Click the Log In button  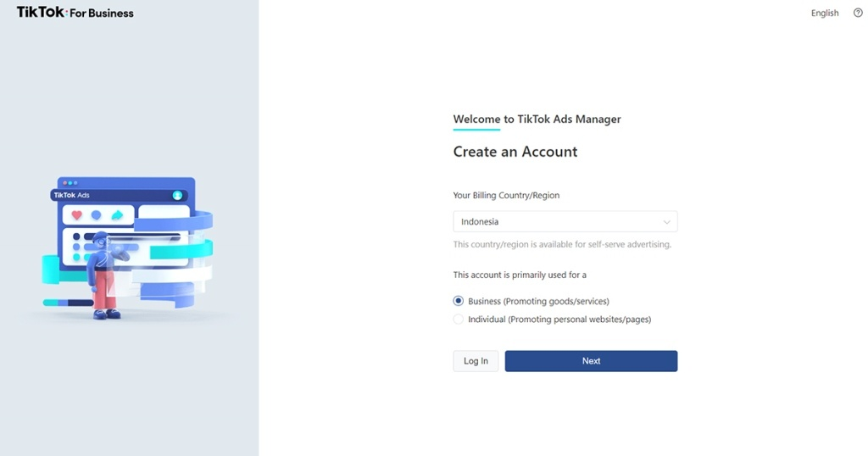476,361
